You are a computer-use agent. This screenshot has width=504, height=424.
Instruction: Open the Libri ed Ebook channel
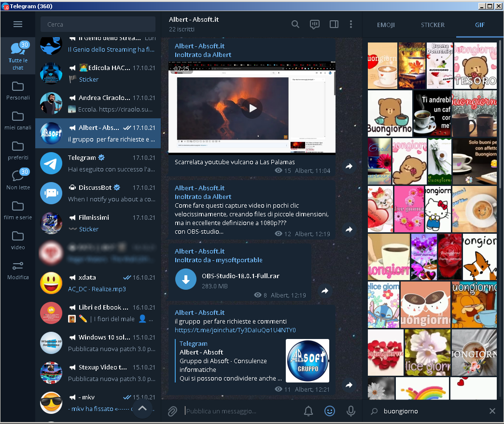click(98, 313)
